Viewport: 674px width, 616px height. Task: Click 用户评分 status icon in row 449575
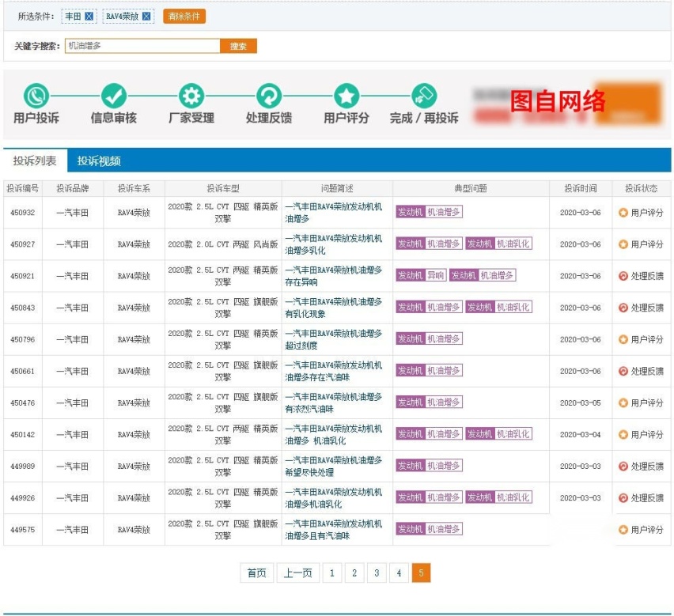(623, 530)
